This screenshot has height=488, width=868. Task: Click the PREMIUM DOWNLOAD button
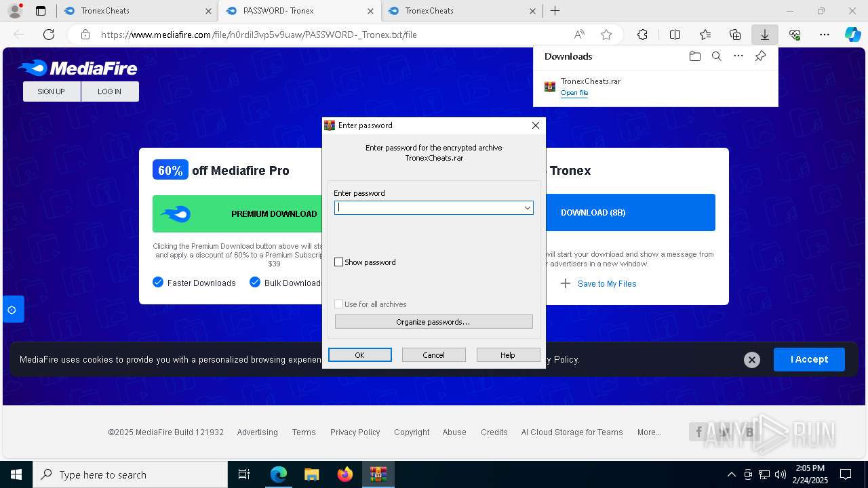click(x=237, y=214)
